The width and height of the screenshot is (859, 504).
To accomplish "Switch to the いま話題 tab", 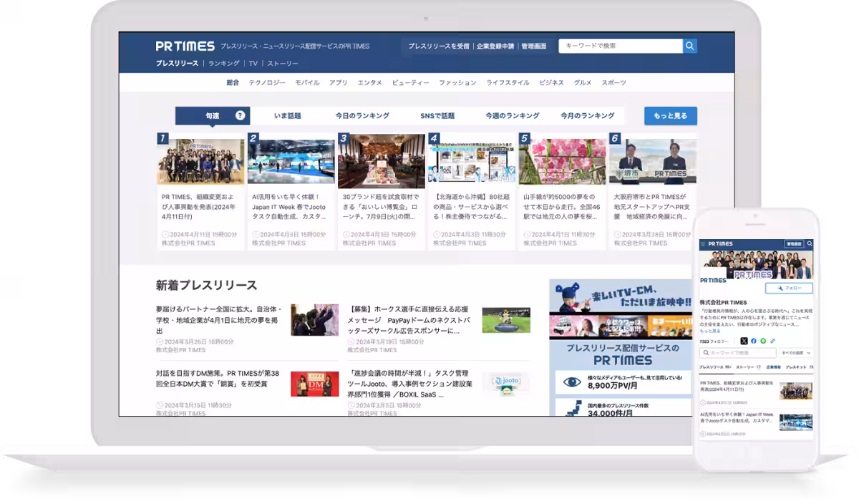I will pyautogui.click(x=287, y=115).
